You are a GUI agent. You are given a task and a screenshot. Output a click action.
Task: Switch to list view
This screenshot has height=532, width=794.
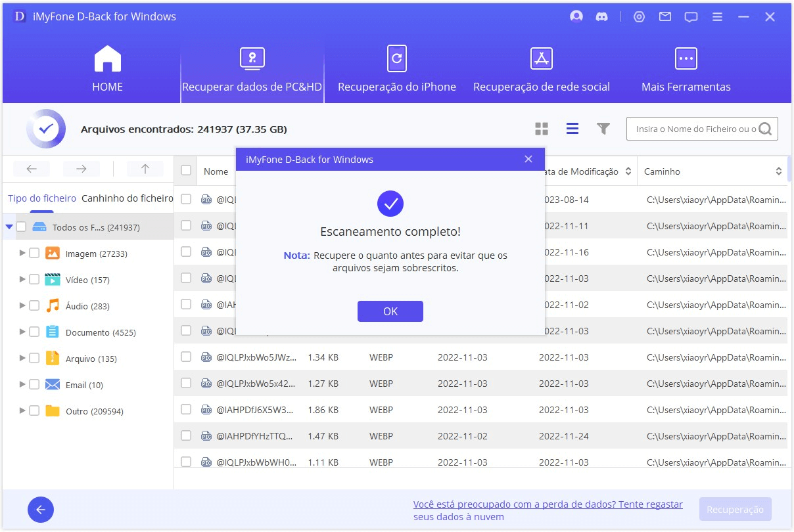click(x=572, y=129)
